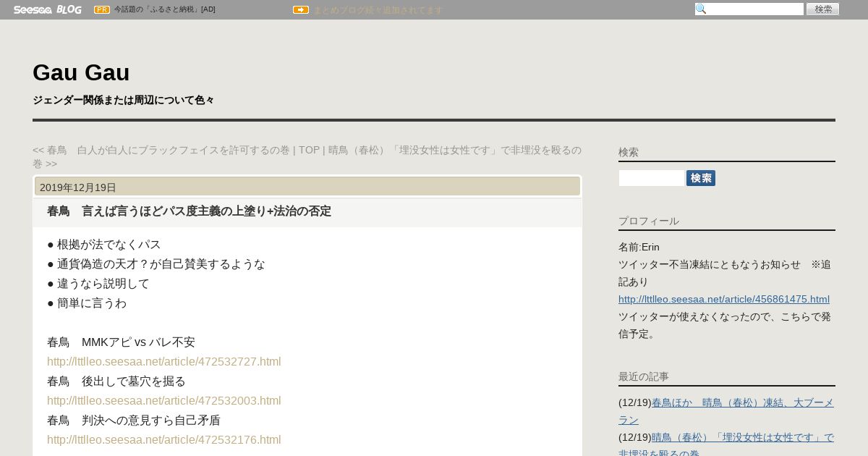868x456 pixels.
Task: Go to the TOP page link
Action: [309, 150]
